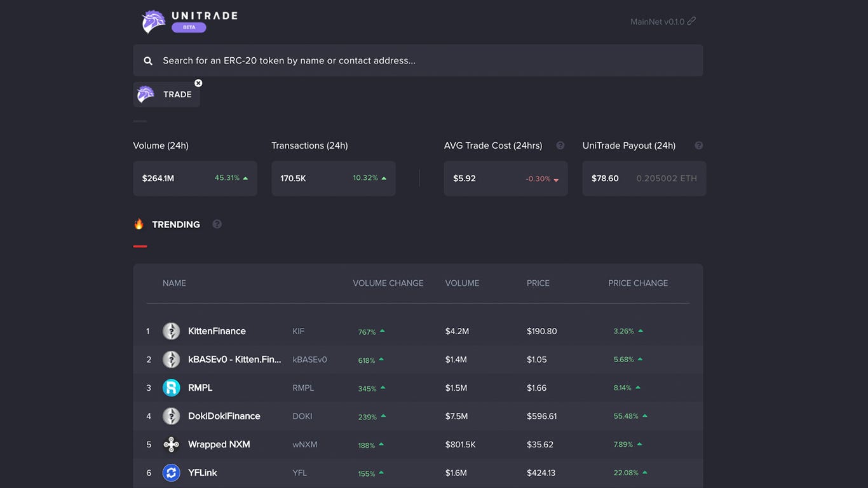The height and width of the screenshot is (488, 868).
Task: Open the MainNet v0.1.0 link icon
Action: [691, 21]
